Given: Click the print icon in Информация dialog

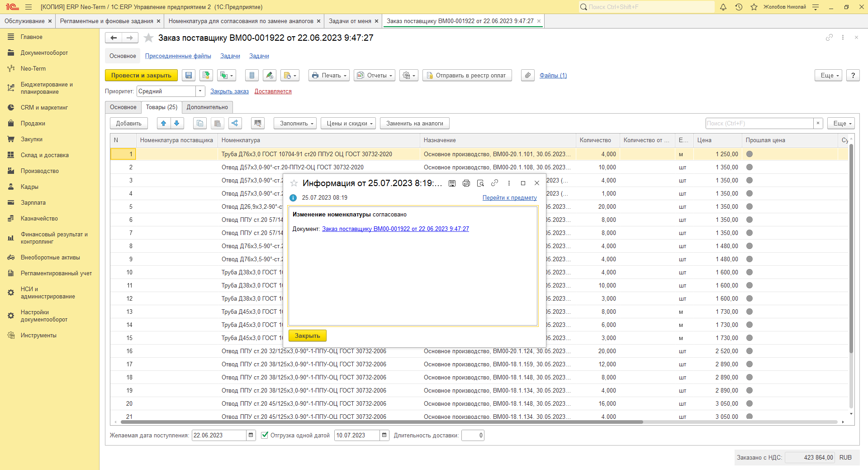Looking at the screenshot, I should point(466,183).
